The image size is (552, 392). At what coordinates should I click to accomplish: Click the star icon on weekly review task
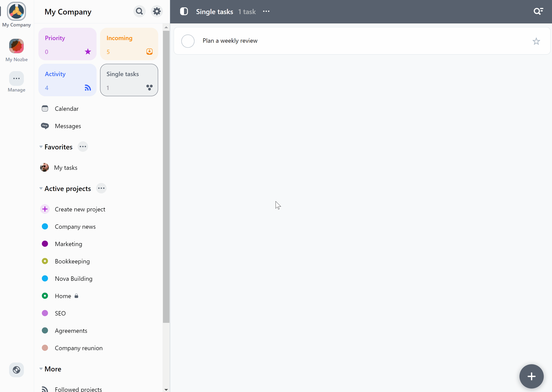point(536,41)
